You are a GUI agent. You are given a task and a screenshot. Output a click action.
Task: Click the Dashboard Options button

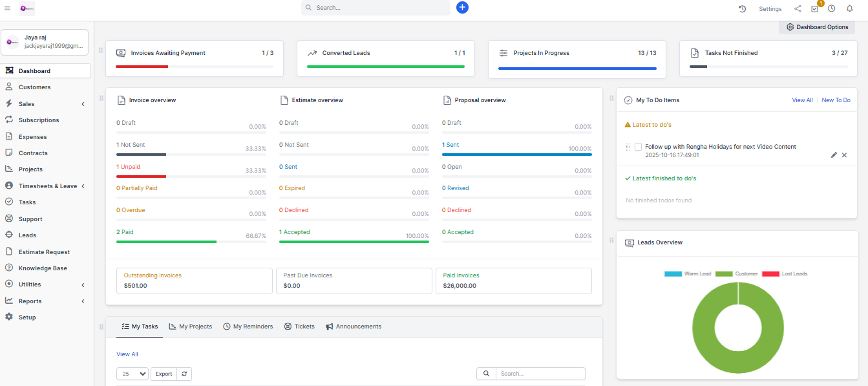(x=817, y=27)
